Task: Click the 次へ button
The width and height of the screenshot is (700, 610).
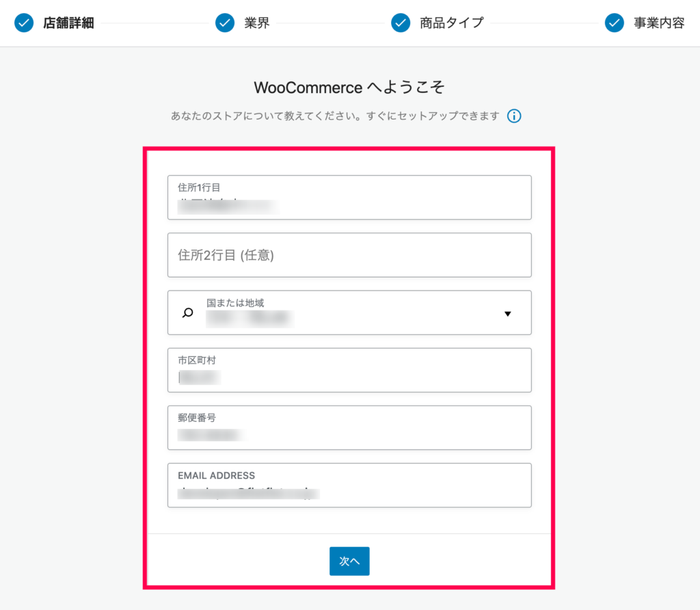Action: click(x=349, y=561)
